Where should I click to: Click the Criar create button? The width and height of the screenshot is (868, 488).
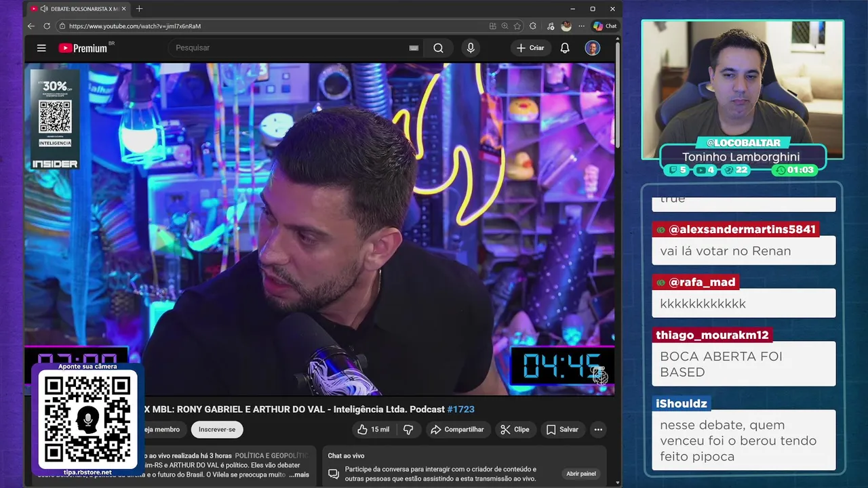click(530, 48)
